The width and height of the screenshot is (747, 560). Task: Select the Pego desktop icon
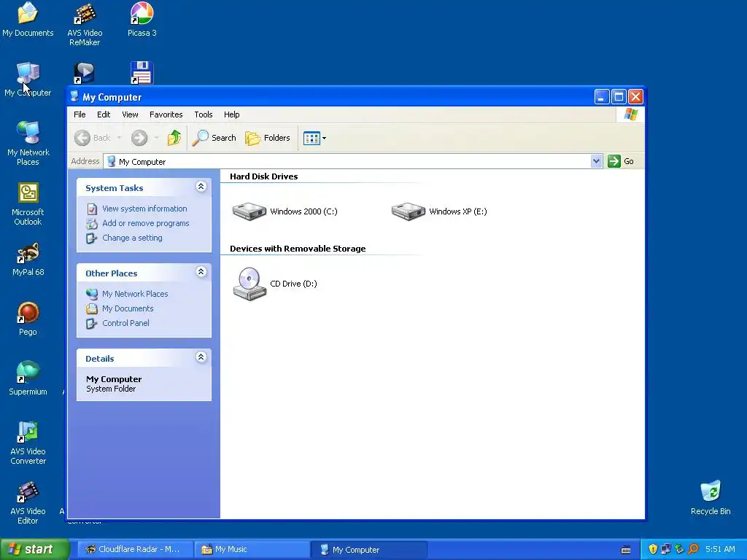[28, 319]
